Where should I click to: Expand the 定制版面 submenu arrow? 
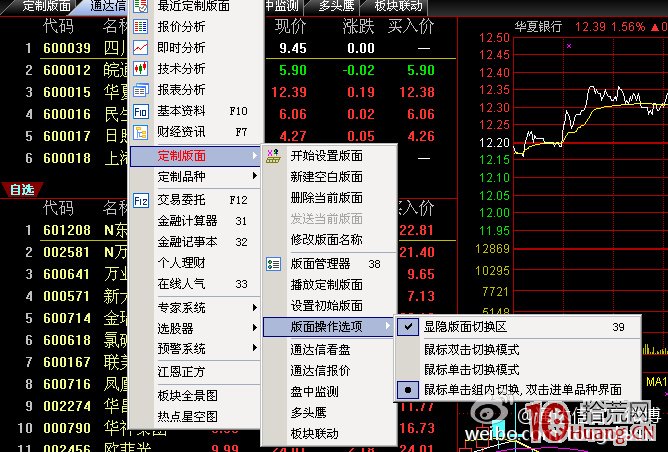click(254, 156)
